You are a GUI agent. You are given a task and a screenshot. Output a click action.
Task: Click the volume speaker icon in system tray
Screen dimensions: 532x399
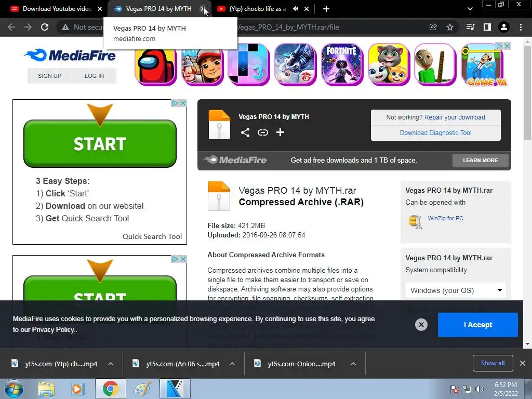(480, 389)
